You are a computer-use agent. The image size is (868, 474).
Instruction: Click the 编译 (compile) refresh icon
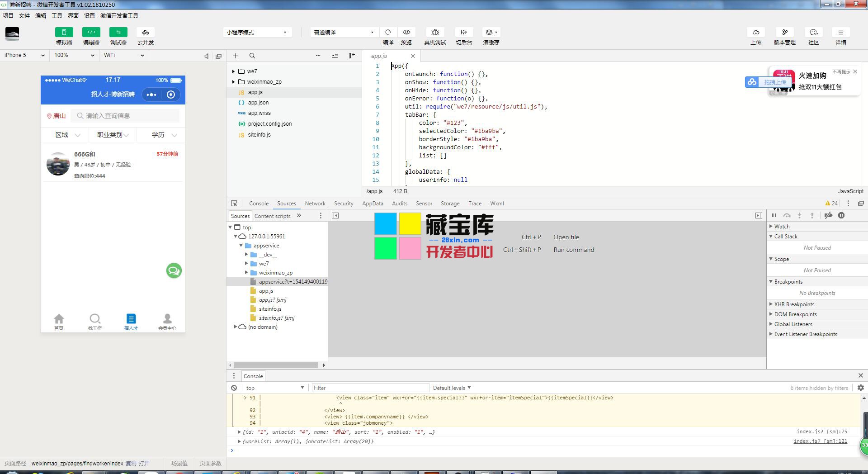coord(388,32)
